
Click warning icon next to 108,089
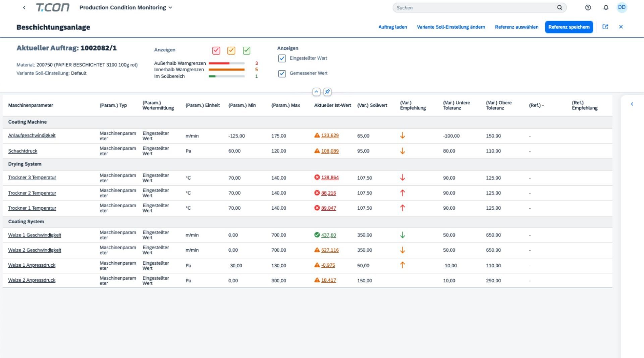(317, 151)
